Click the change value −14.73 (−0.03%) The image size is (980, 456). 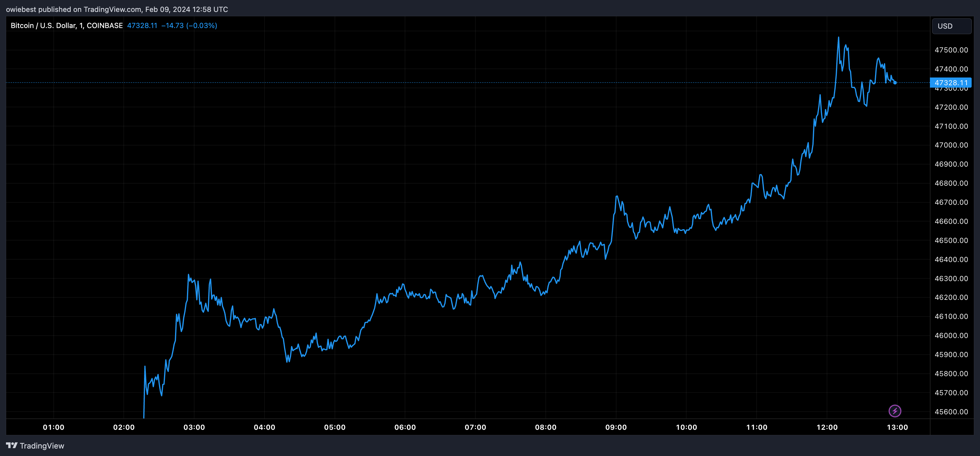pyautogui.click(x=189, y=25)
